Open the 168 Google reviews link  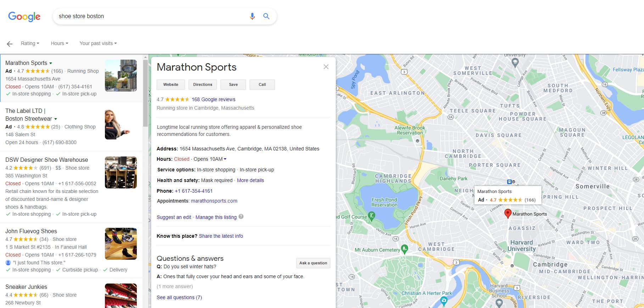click(213, 99)
